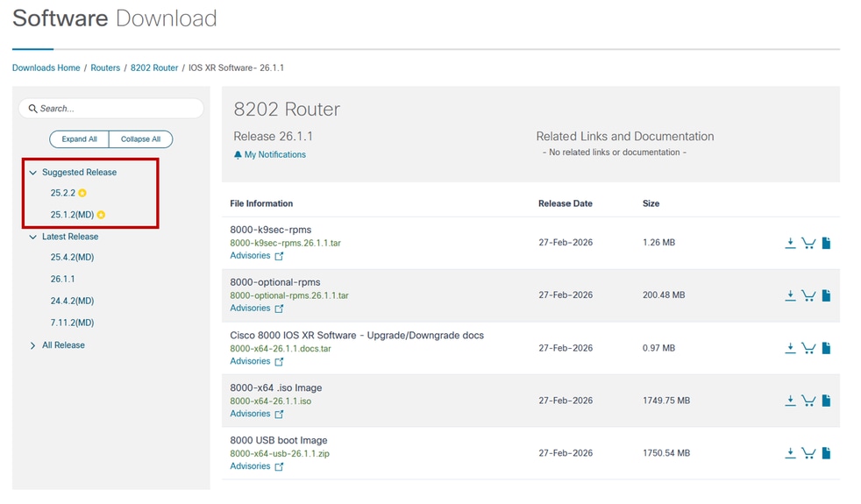This screenshot has height=504, width=861.
Task: Click the Release 26.1.1 heading
Action: [273, 137]
